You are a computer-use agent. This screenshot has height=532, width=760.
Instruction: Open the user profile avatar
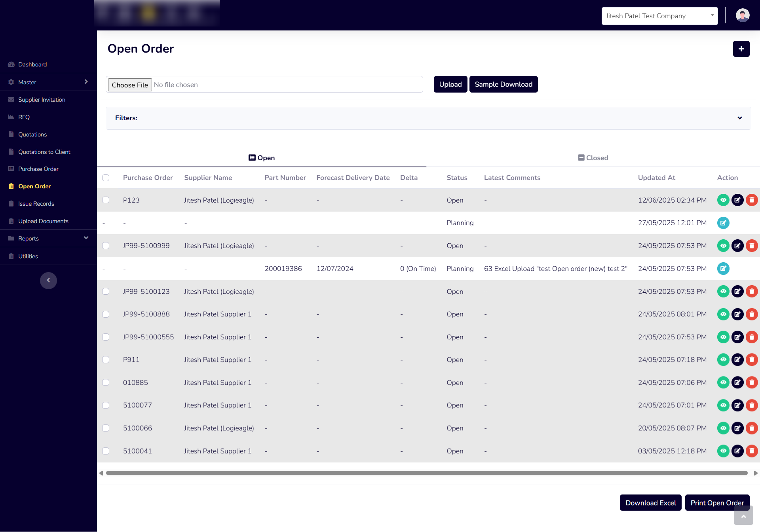(743, 15)
